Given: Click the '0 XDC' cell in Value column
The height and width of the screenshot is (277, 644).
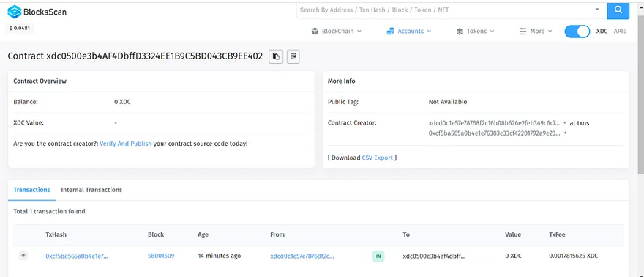Looking at the screenshot, I should [514, 256].
